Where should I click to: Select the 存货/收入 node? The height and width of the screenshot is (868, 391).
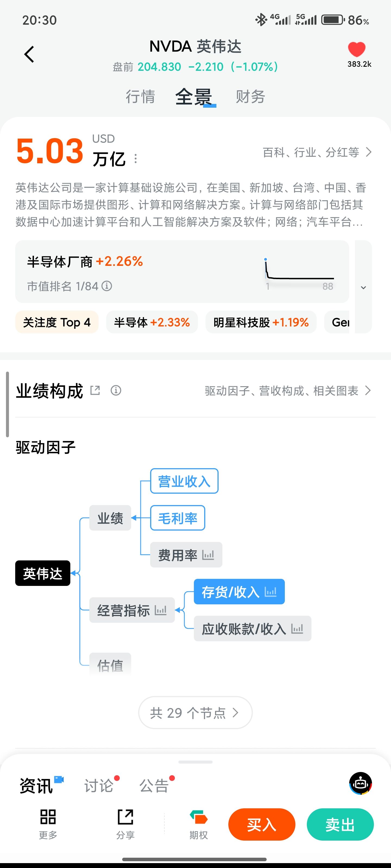point(239,592)
